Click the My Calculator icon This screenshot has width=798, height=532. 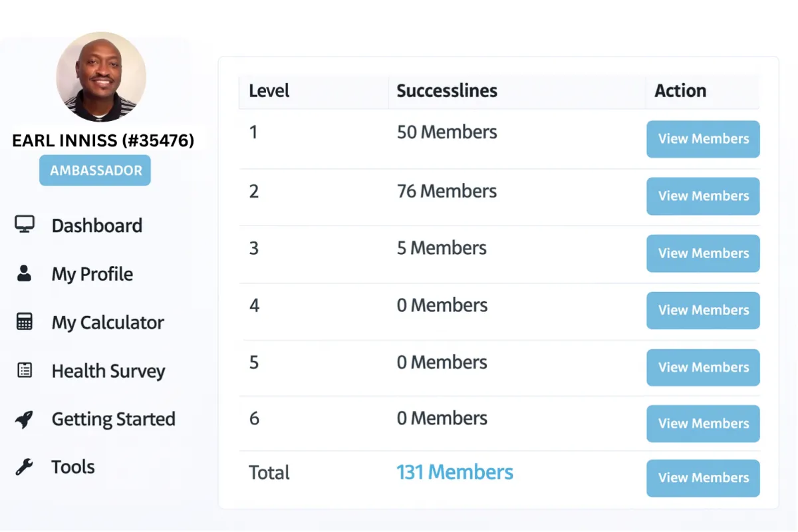pos(25,322)
